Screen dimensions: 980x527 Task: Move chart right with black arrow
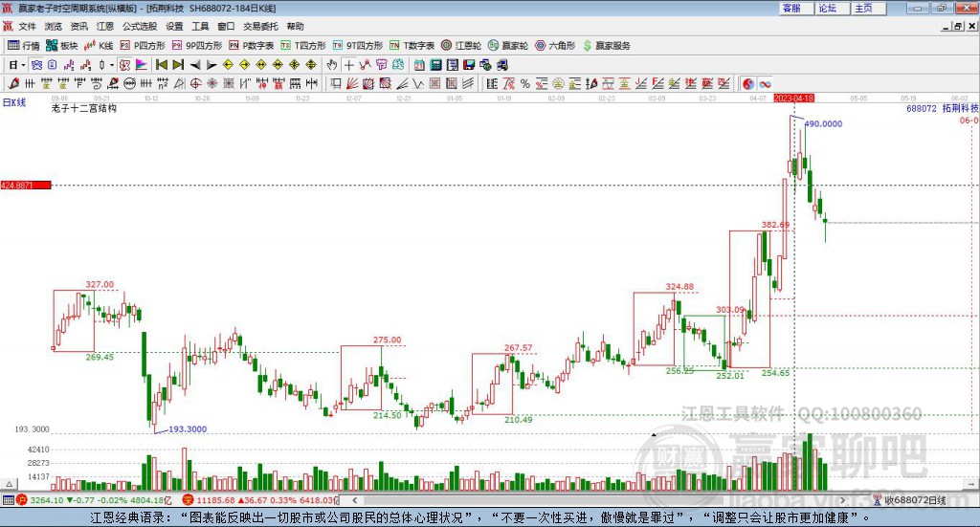tap(212, 65)
